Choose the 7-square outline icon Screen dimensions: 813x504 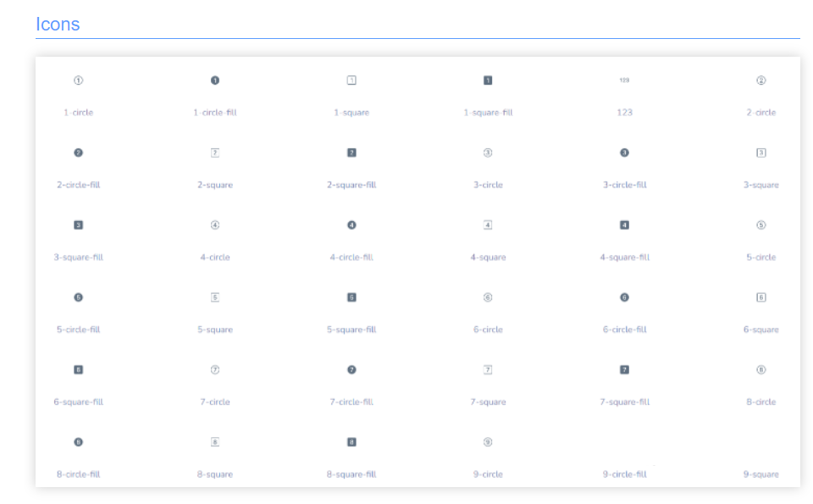click(x=488, y=369)
